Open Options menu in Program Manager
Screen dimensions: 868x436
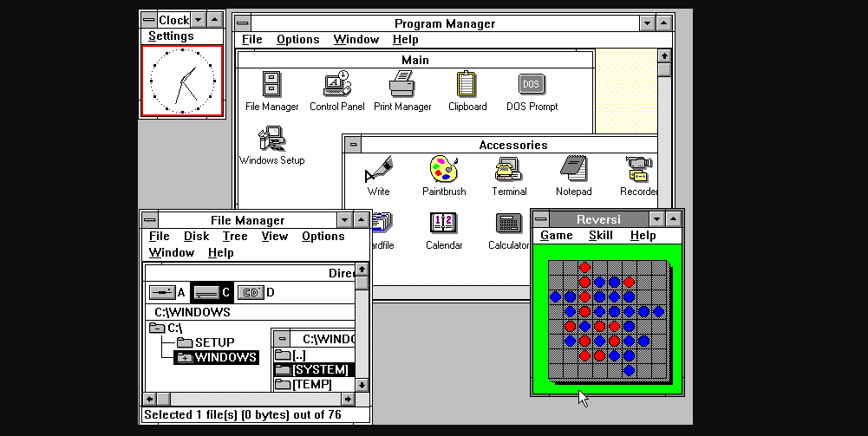click(x=297, y=40)
